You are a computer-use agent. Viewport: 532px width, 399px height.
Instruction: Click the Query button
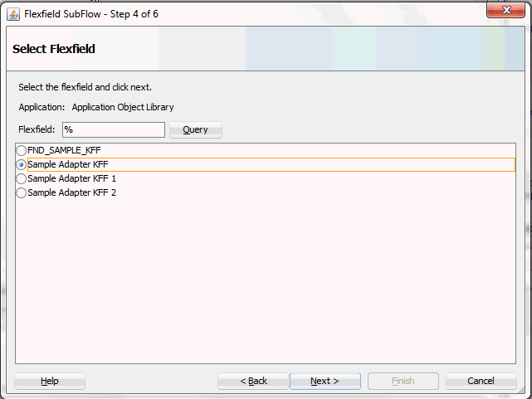(196, 130)
